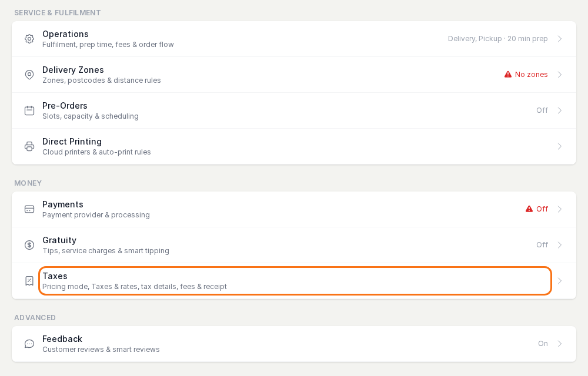
Task: Click 'Slots, capacity & scheduling' description
Action: click(x=91, y=116)
